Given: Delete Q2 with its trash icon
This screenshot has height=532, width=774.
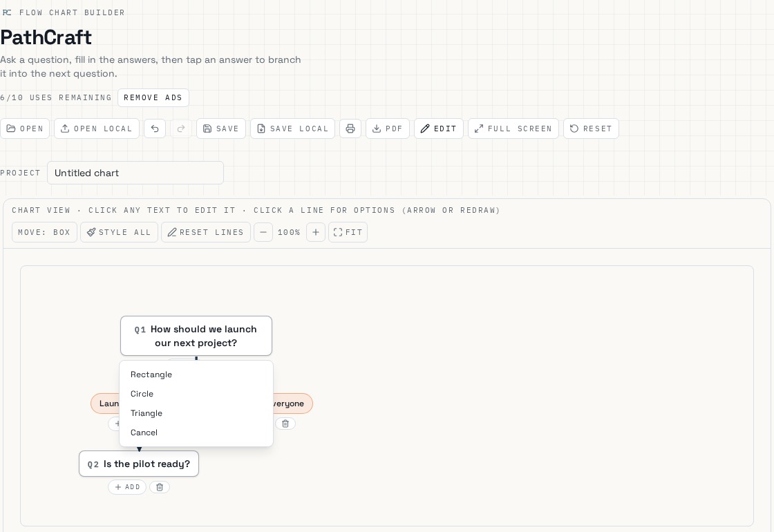Looking at the screenshot, I should coord(160,487).
